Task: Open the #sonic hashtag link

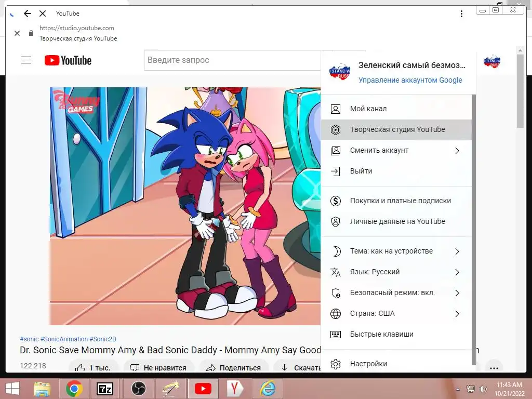Action: [x=29, y=339]
